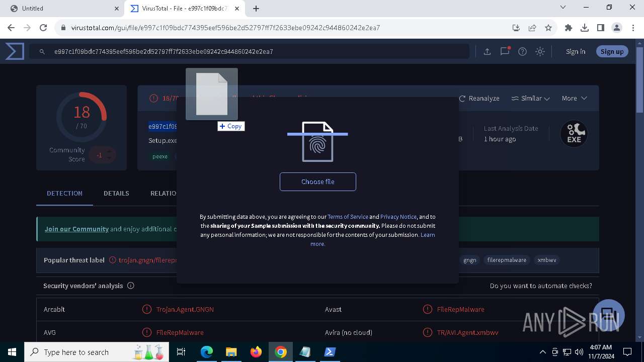Open the Chrome extensions puzzle icon
This screenshot has width=644, height=362.
[569, 28]
